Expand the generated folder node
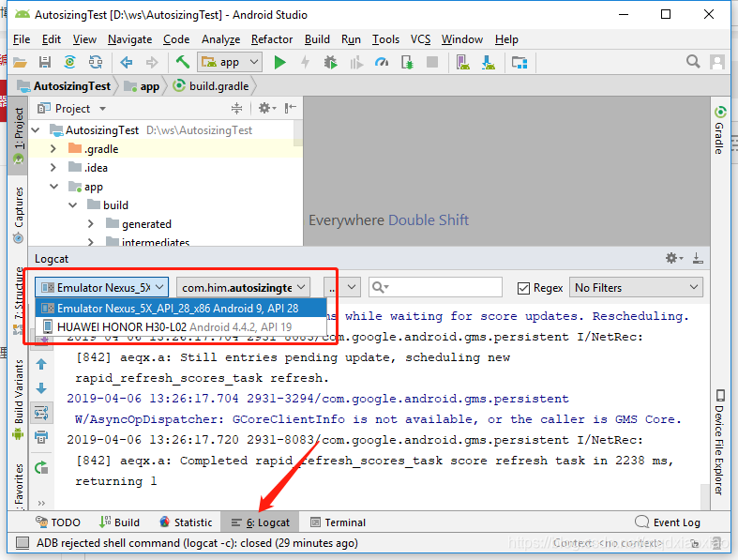The image size is (738, 560). click(91, 223)
